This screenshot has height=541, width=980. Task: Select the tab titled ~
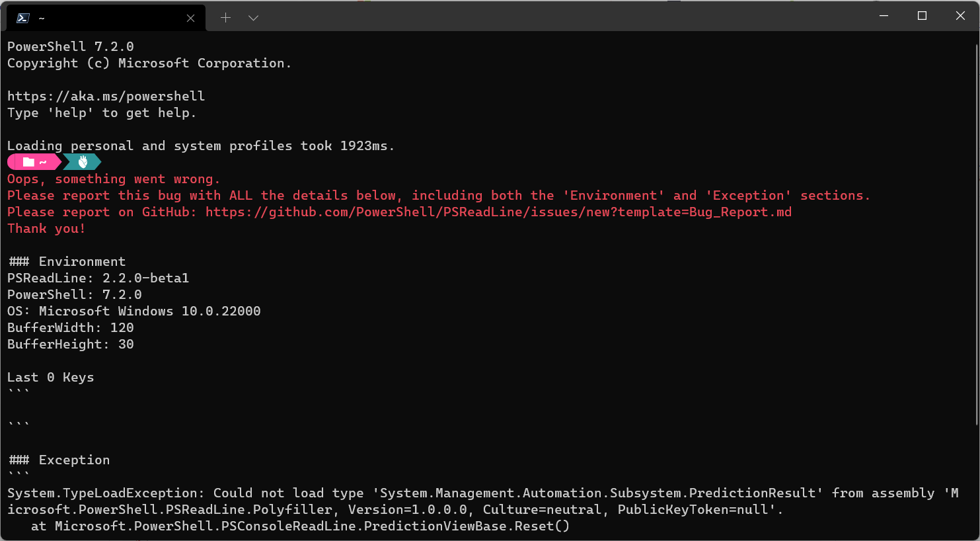pos(99,18)
